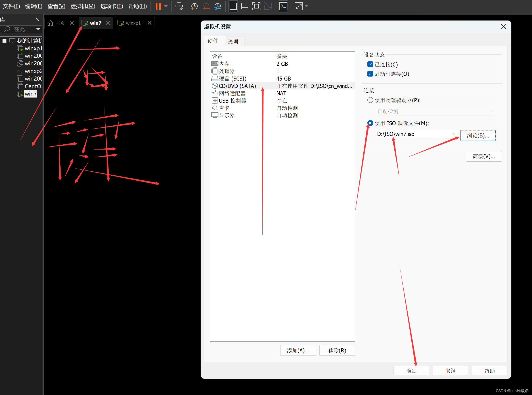The width and height of the screenshot is (532, 395).
Task: Open the power options arrow beside Pause
Action: coord(166,6)
